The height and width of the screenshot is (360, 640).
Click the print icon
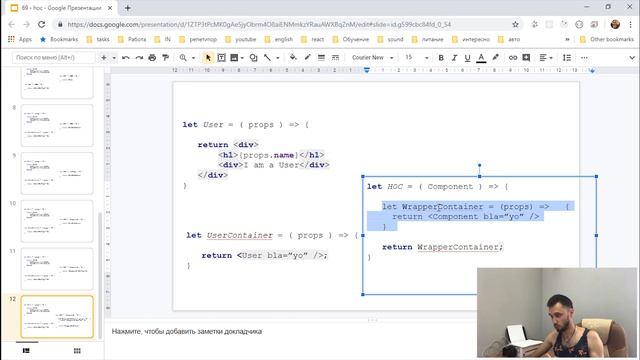coord(152,58)
